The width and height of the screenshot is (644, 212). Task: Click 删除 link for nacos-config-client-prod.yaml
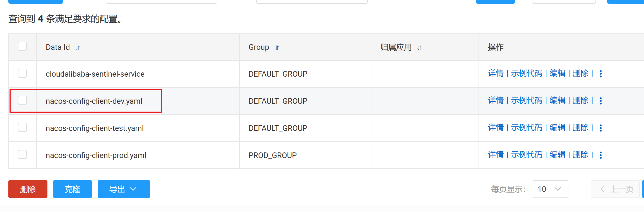(580, 155)
